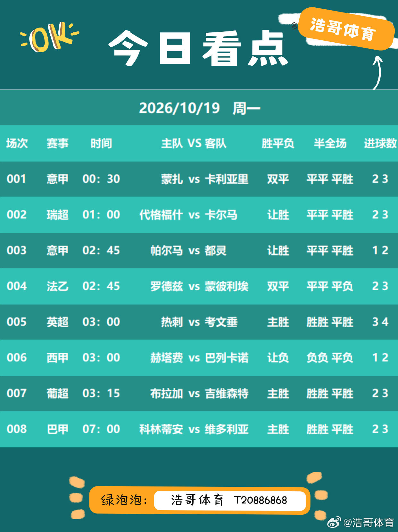This screenshot has width=398, height=532.
Task: Click the 英超 league cell
Action: [58, 322]
